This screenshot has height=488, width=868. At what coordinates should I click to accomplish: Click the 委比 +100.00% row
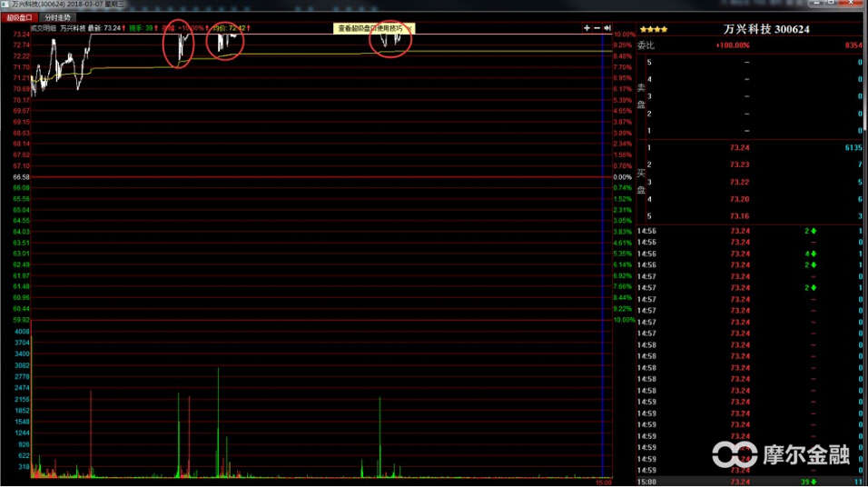750,45
